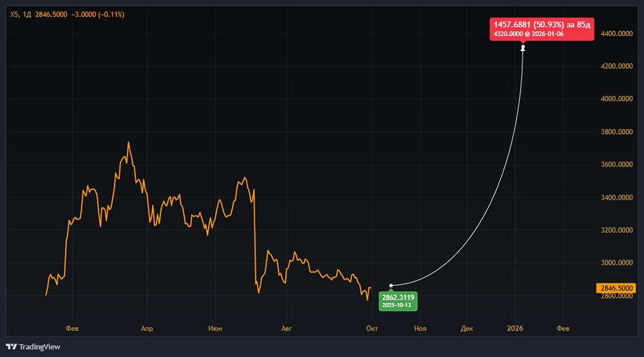Click the Фев label left of Апр
This screenshot has height=357, width=644.
(x=72, y=329)
